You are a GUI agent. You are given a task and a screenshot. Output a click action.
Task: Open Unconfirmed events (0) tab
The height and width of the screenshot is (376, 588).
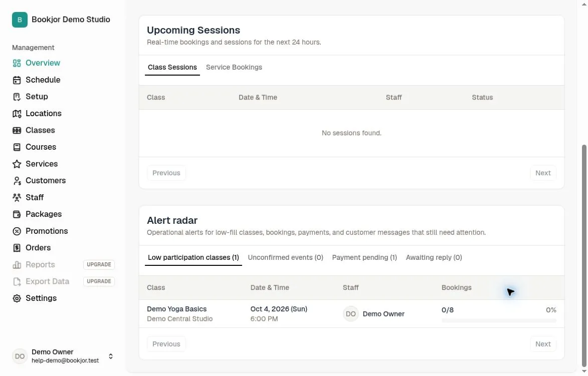coord(285,258)
